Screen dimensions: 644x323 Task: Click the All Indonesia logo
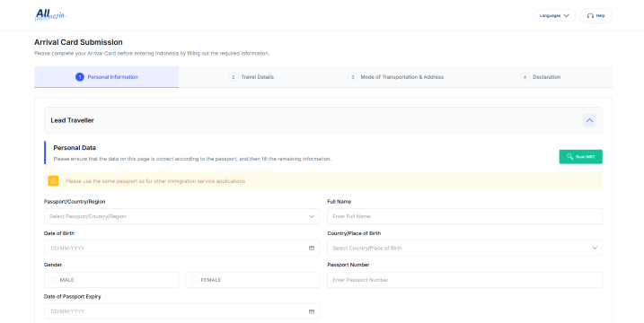(x=50, y=15)
